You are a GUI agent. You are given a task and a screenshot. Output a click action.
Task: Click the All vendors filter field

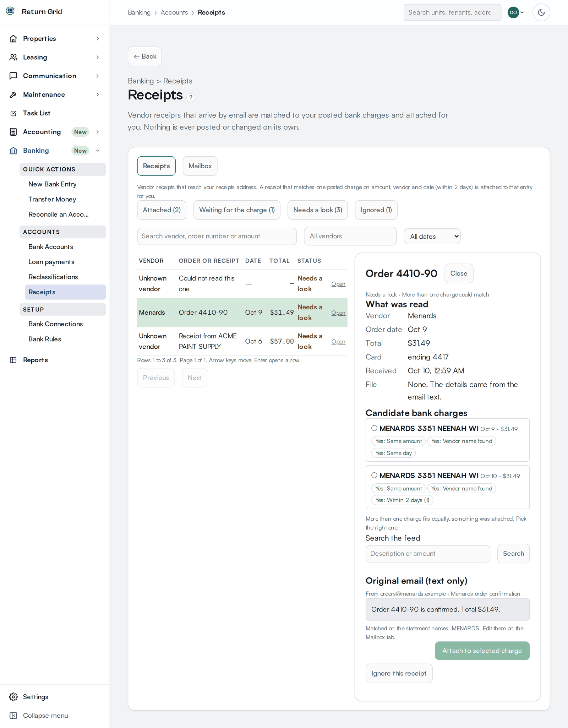pyautogui.click(x=350, y=236)
